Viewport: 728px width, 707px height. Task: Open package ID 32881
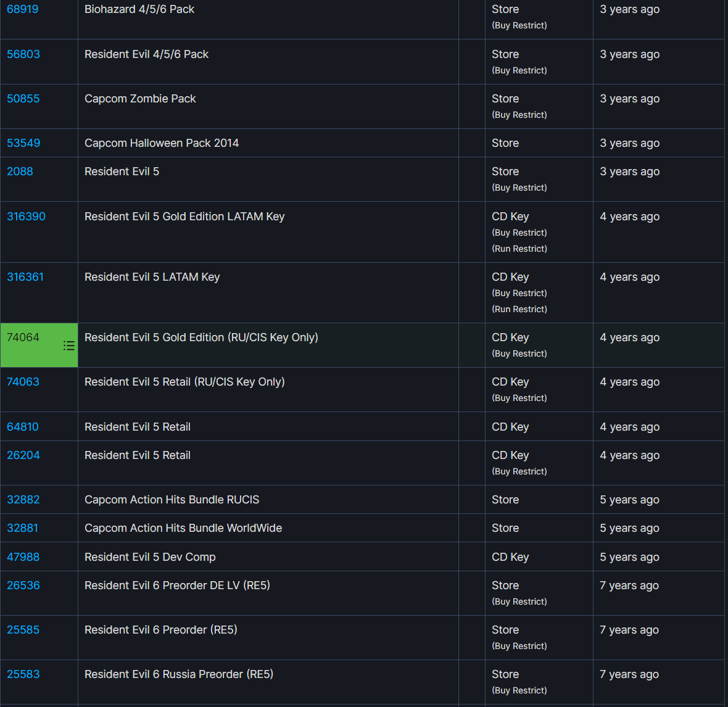tap(23, 528)
